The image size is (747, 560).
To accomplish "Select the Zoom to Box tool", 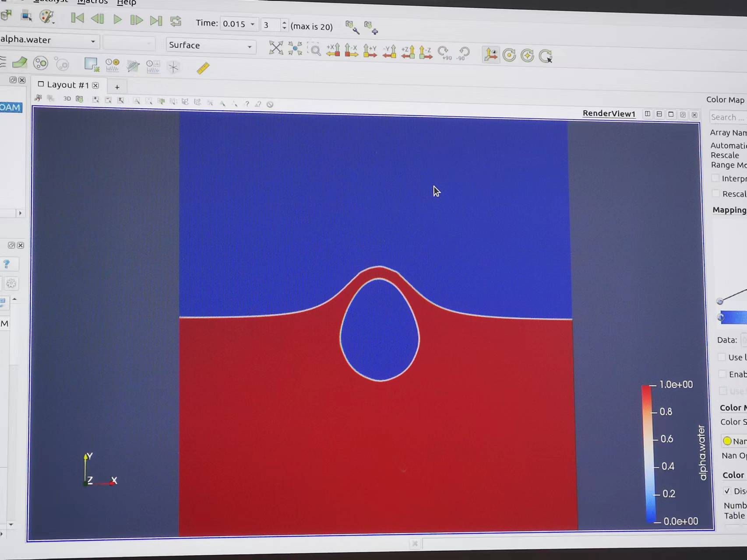I will (x=314, y=49).
